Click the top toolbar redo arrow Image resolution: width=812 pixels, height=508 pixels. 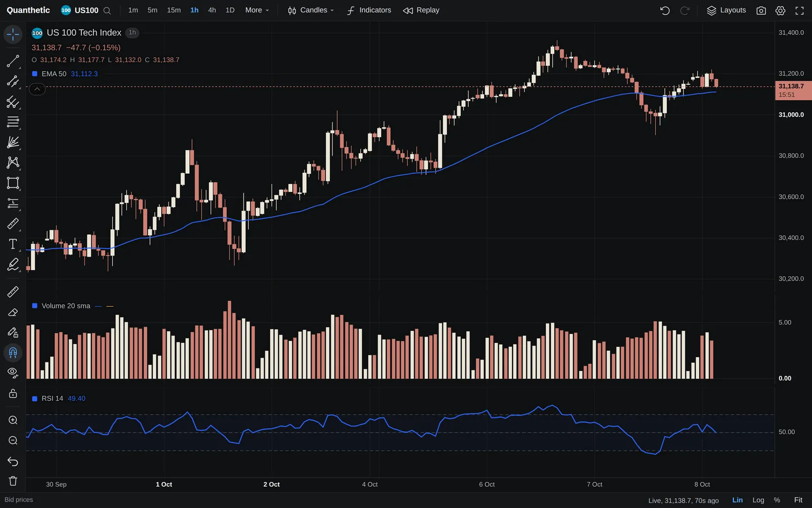tap(685, 10)
